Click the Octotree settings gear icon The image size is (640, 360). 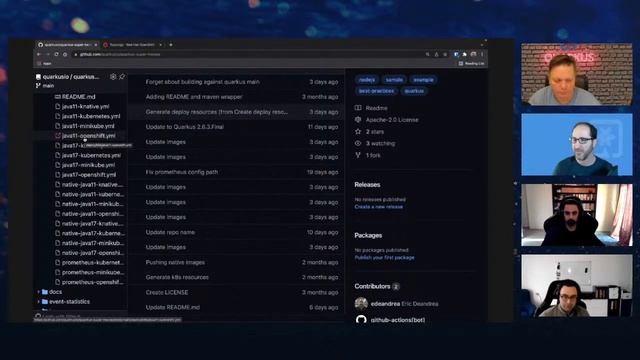[x=113, y=76]
